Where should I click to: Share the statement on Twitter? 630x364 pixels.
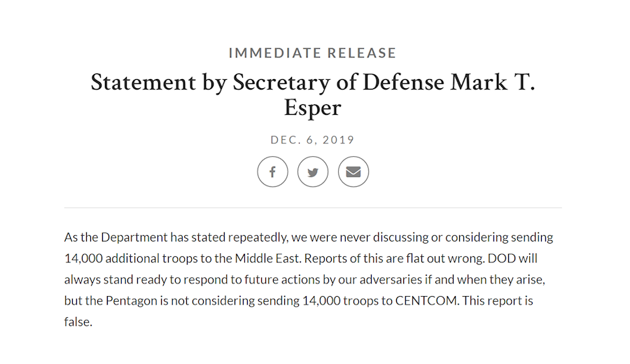pos(313,171)
